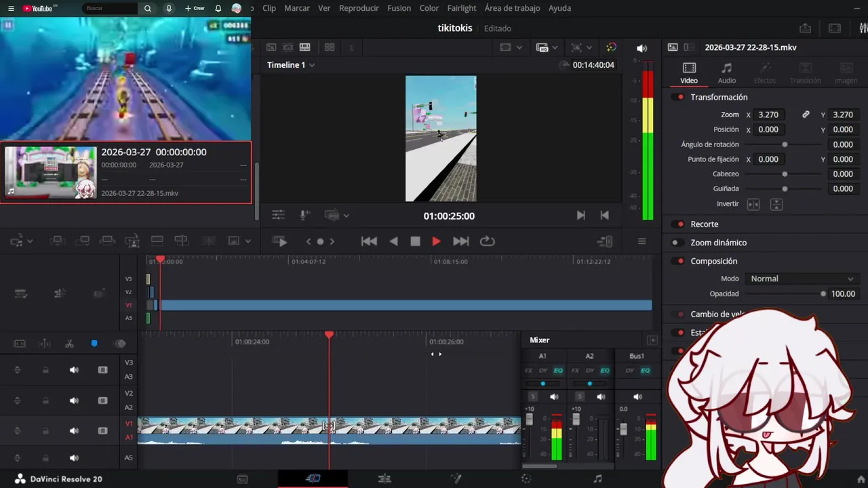Mute the V1/A1 track speaker

click(74, 430)
